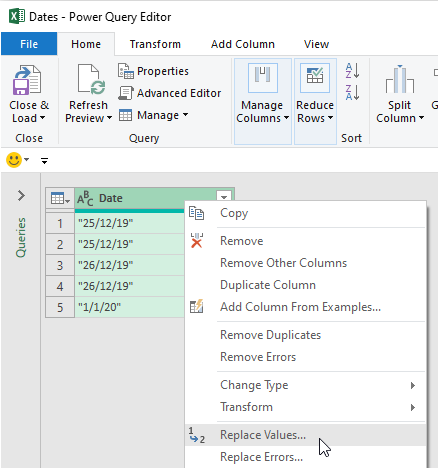This screenshot has height=468, width=438.
Task: Click the Manage Columns icon
Action: (x=263, y=78)
